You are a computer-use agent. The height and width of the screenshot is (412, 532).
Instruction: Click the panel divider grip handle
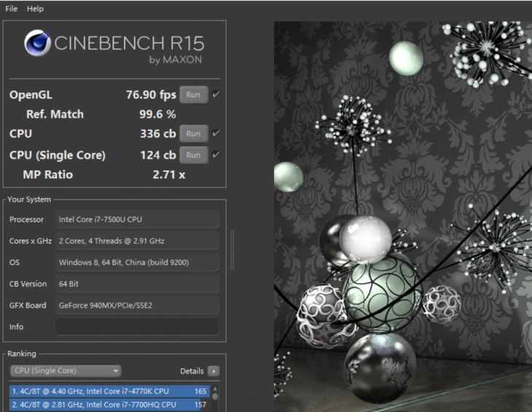(232, 250)
